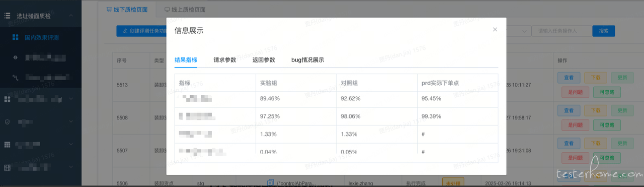The height and width of the screenshot is (187, 644).
Task: Click the blue 搜索 button
Action: click(x=604, y=31)
